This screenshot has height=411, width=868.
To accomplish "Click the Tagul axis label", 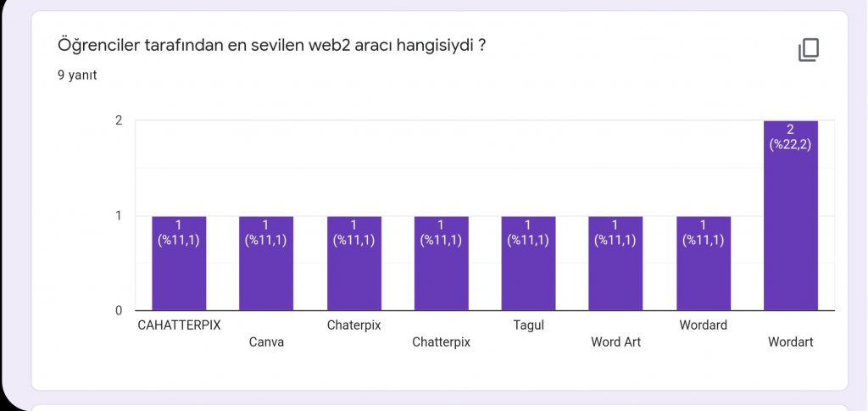I will pyautogui.click(x=528, y=325).
